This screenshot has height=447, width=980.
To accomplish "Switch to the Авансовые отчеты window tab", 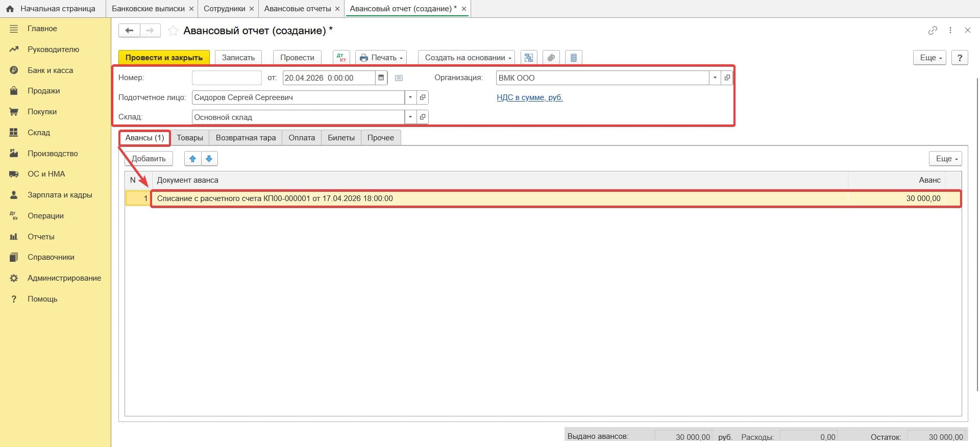I will (298, 9).
